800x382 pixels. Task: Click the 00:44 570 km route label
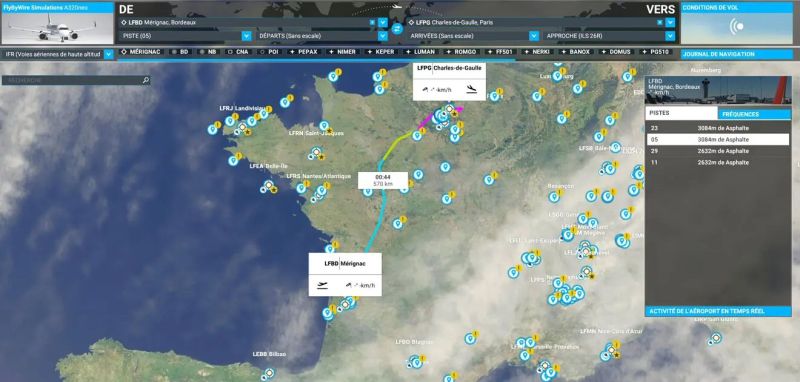coord(383,180)
